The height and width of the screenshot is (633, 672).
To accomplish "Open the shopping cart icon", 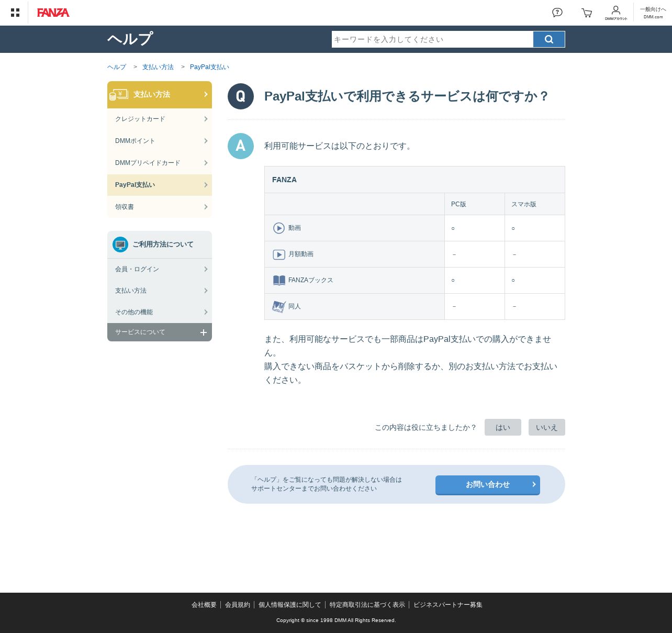I will tap(587, 13).
